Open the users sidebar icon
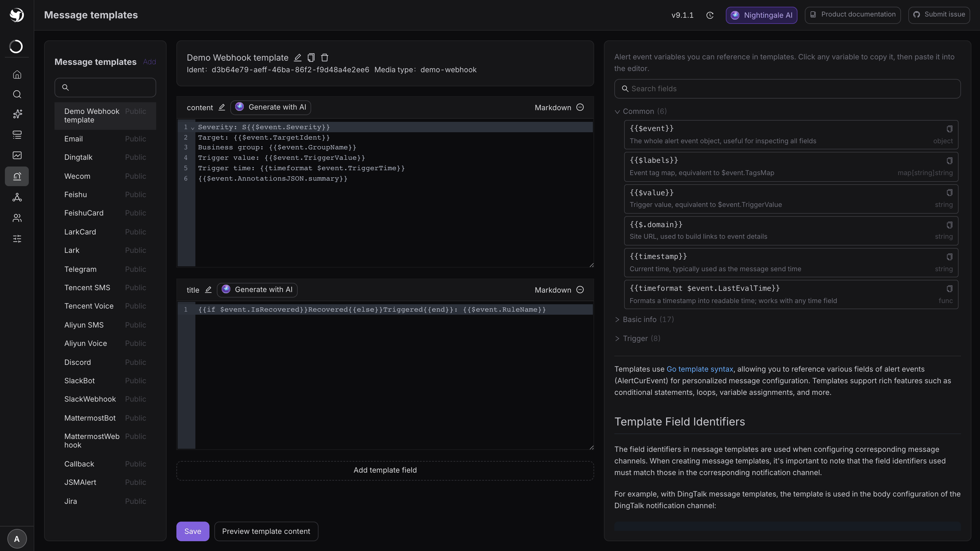The width and height of the screenshot is (980, 551). [17, 218]
